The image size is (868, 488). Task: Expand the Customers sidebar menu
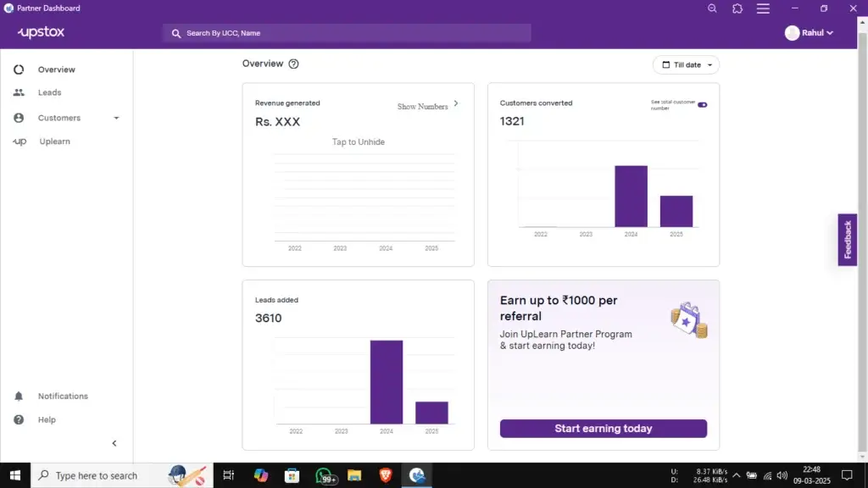116,118
